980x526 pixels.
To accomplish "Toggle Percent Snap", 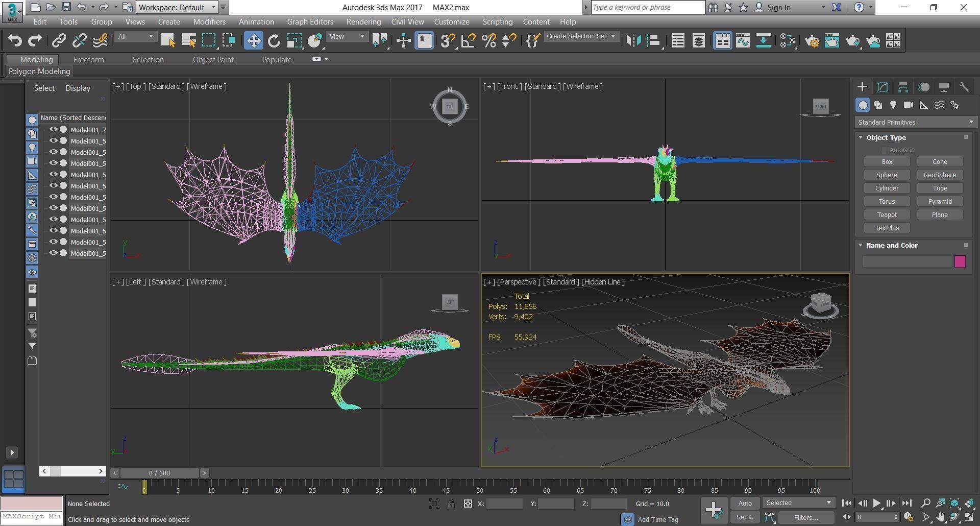I will coord(489,41).
